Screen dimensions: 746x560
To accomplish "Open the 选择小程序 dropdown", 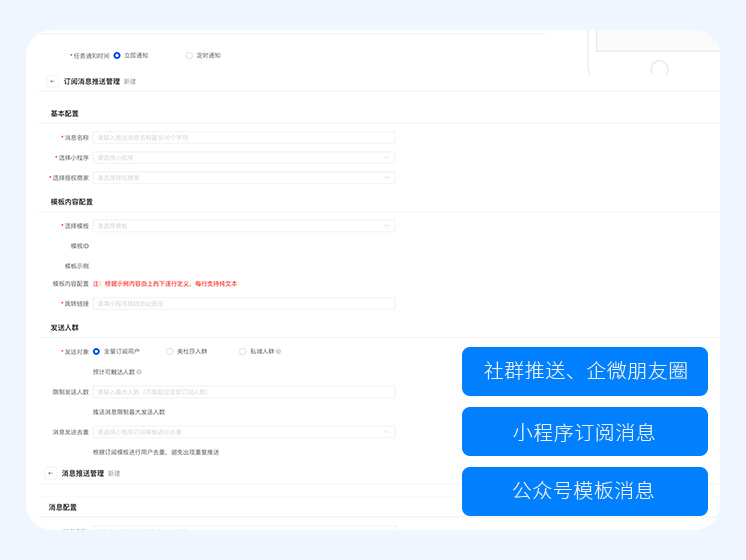I will (x=244, y=158).
